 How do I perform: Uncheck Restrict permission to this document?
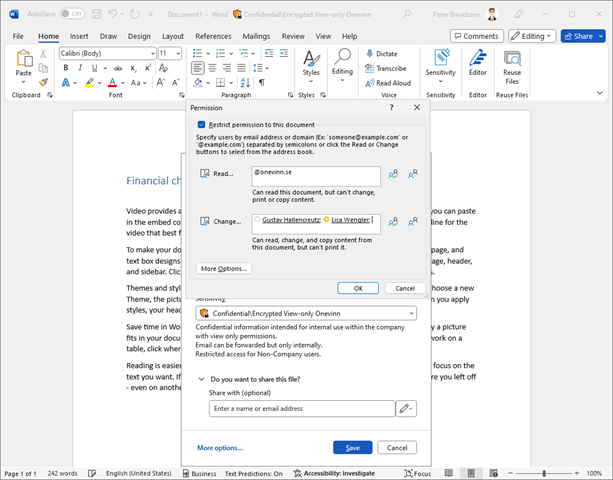pyautogui.click(x=201, y=124)
